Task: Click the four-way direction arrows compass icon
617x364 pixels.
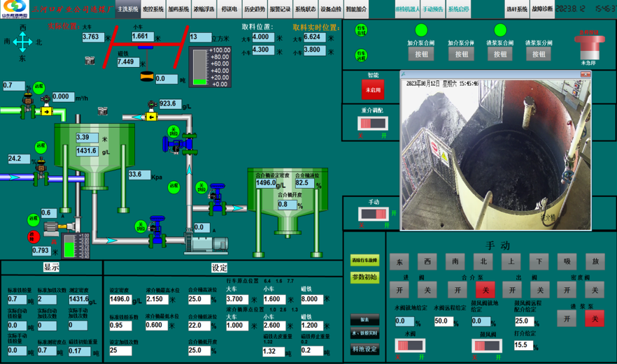Action: click(x=22, y=43)
